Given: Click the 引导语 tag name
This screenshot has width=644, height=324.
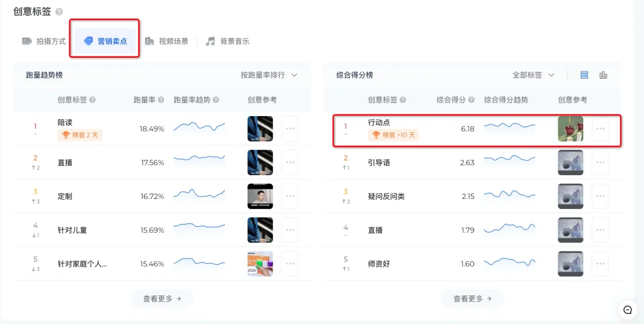Looking at the screenshot, I should pyautogui.click(x=379, y=163).
